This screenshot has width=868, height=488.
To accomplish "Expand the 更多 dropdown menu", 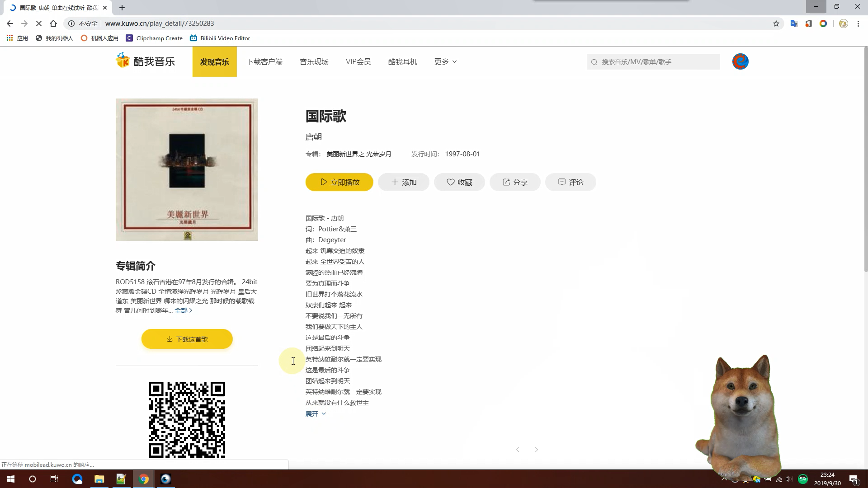I will [x=445, y=61].
